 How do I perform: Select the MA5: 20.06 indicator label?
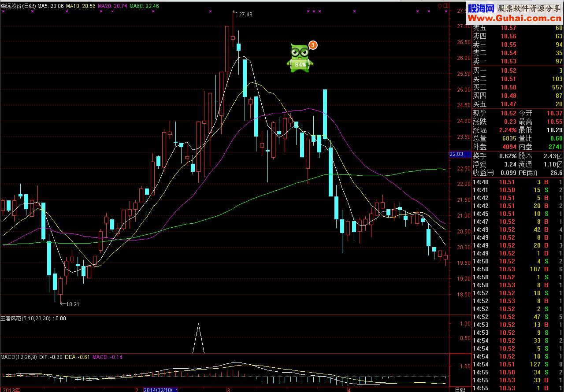[51, 6]
